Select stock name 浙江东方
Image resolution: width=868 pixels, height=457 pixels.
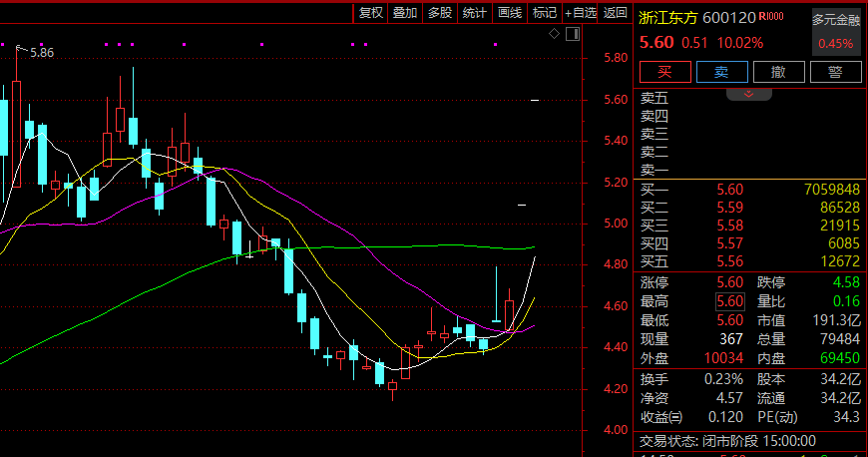pyautogui.click(x=667, y=18)
